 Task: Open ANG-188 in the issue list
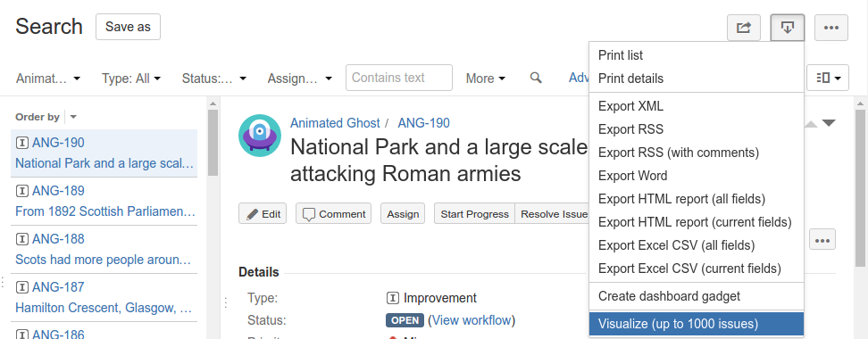[58, 239]
